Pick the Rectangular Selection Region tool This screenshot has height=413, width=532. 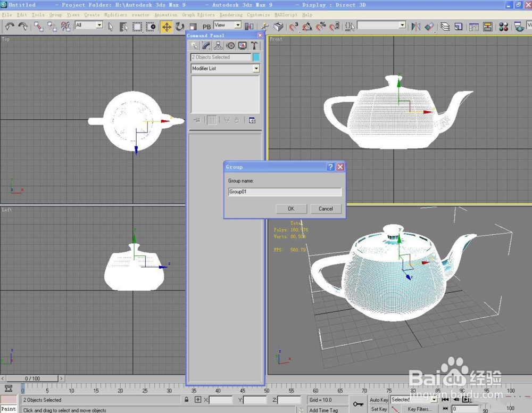137,27
